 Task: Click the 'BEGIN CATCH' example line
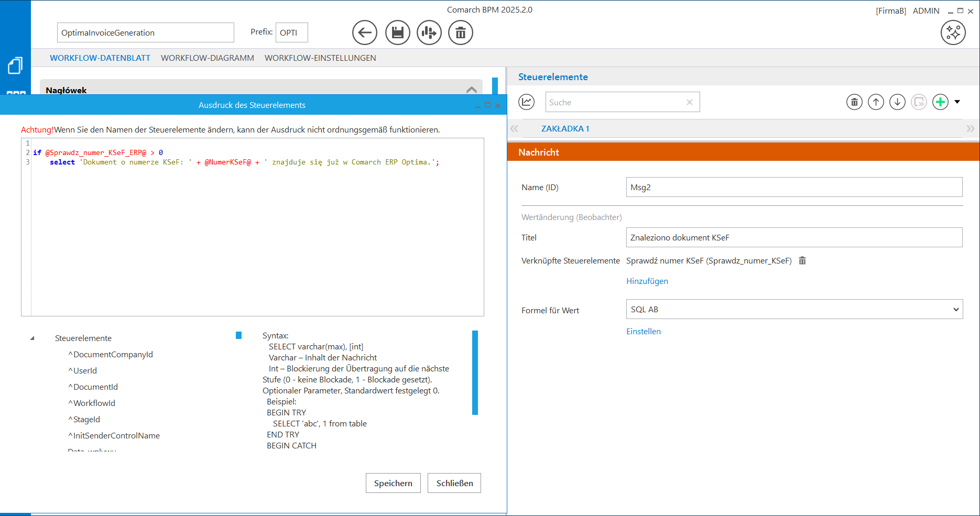(x=291, y=445)
